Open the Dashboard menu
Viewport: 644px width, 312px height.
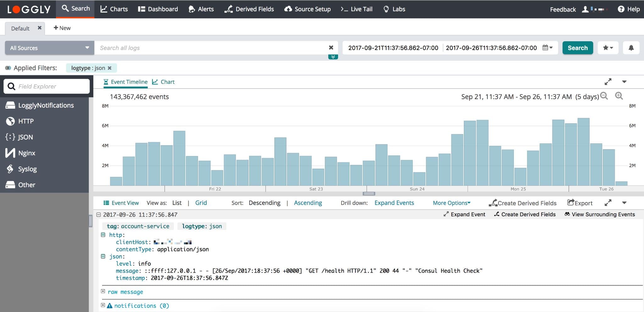[x=158, y=9]
